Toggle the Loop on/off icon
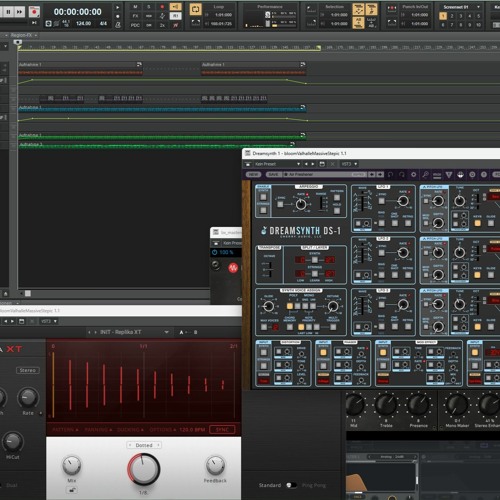 pyautogui.click(x=195, y=9)
